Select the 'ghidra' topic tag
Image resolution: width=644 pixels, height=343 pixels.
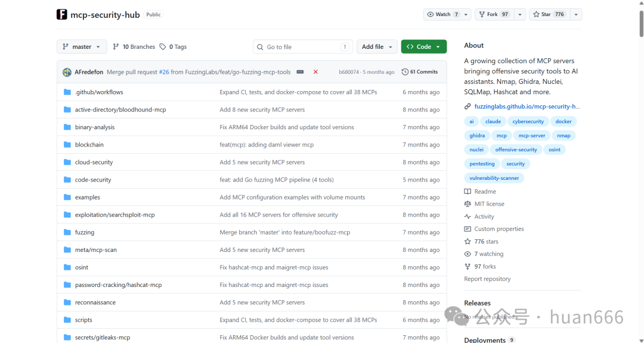click(477, 135)
